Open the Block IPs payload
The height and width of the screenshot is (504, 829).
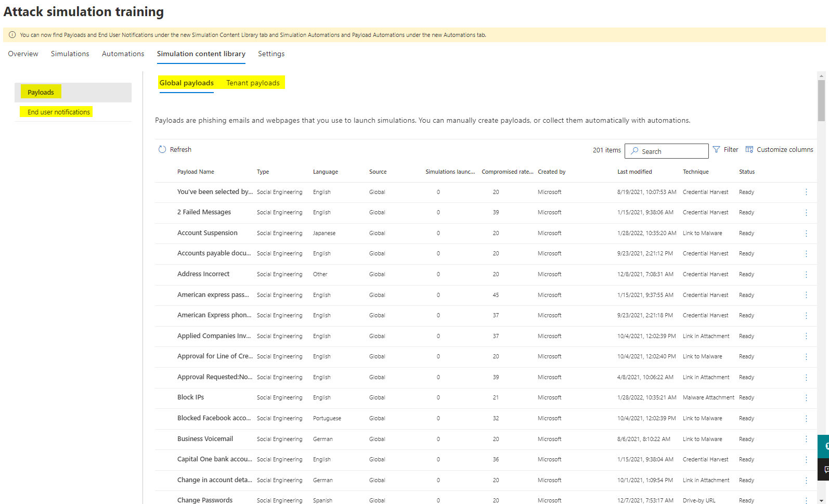coord(190,397)
